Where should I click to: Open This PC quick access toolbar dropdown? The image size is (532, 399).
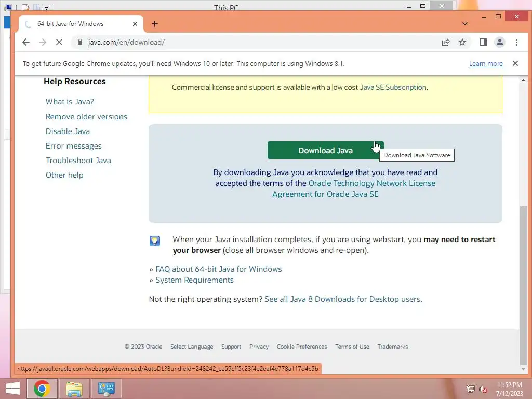(x=46, y=8)
